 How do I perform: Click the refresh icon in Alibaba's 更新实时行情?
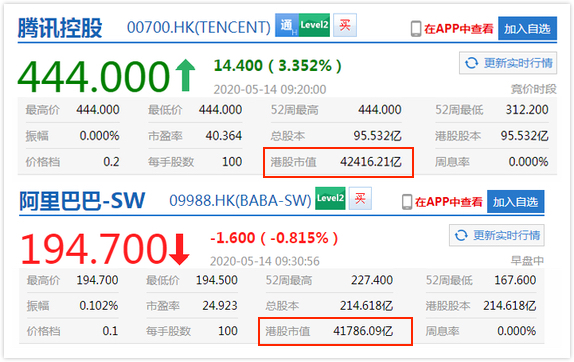461,235
